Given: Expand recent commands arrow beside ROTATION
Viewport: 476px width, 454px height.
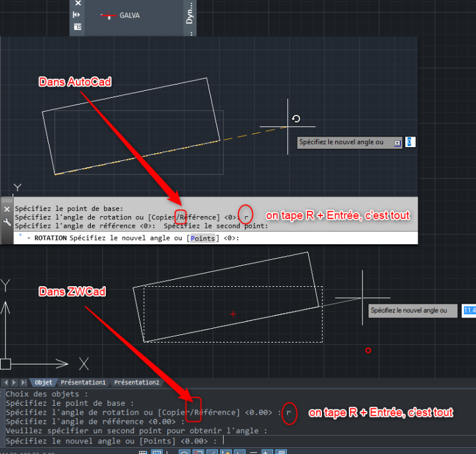Looking at the screenshot, I should coord(29,238).
